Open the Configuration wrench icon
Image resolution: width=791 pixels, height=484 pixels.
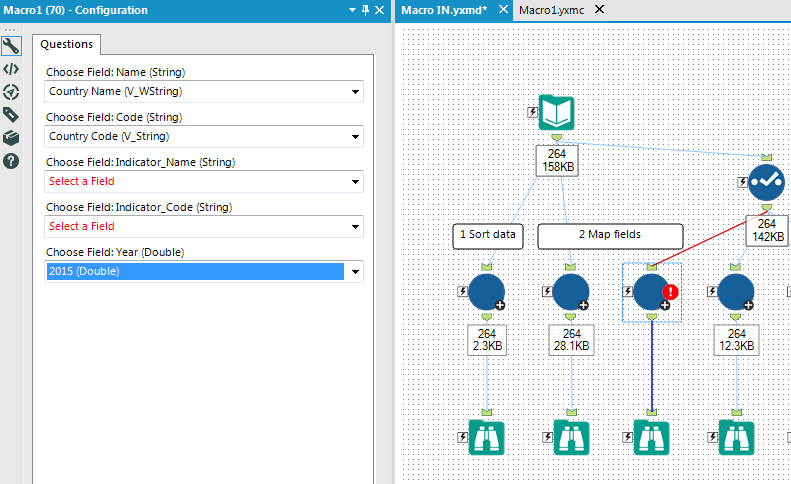pos(11,46)
